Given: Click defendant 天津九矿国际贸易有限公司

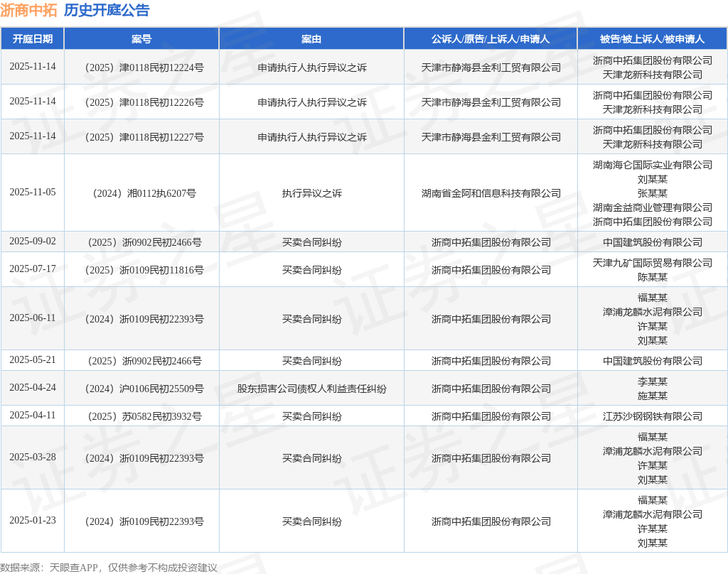Looking at the screenshot, I should click(x=653, y=263).
